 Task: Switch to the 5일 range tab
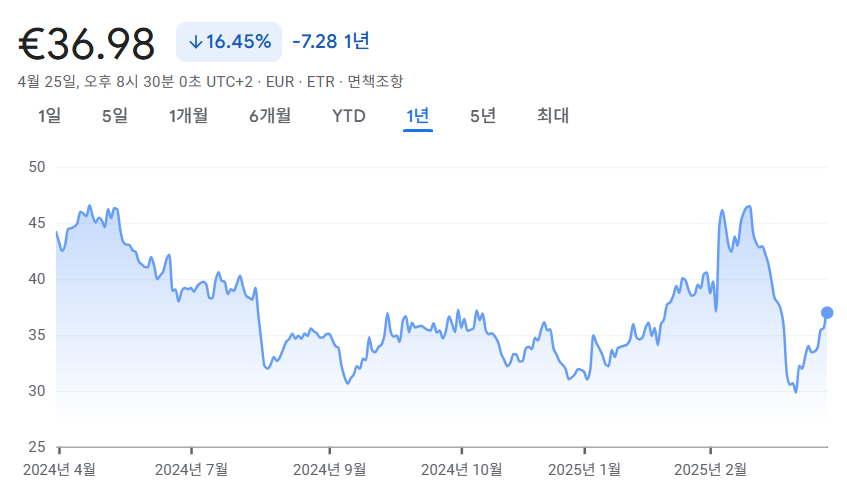click(115, 116)
